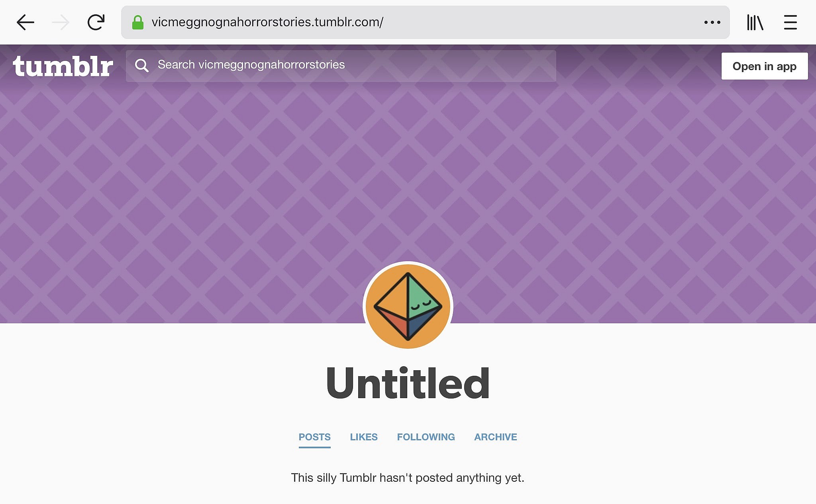Reload the page with the refresh icon

click(x=96, y=22)
